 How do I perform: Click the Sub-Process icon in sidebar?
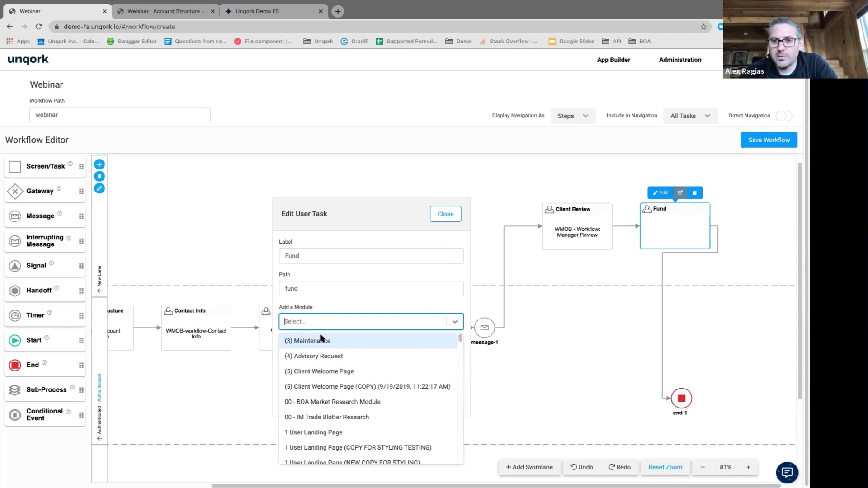(15, 389)
